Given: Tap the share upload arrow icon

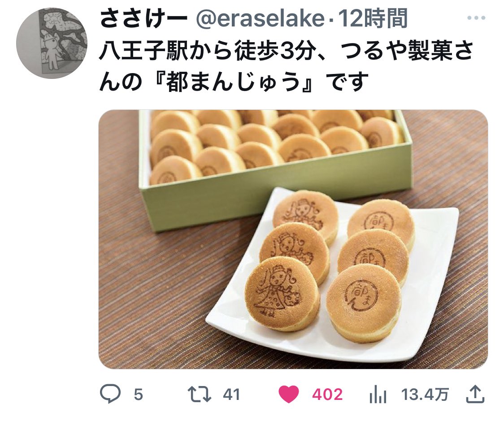Looking at the screenshot, I should [x=475, y=394].
